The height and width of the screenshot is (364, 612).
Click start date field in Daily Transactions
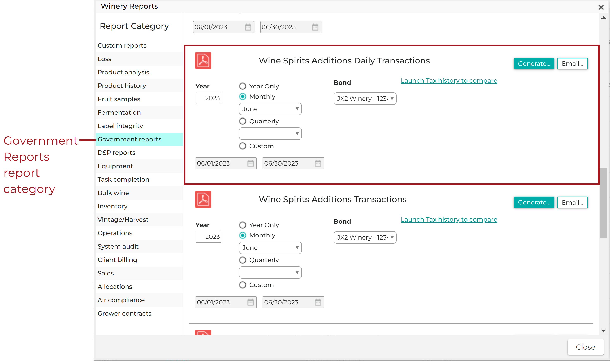pyautogui.click(x=226, y=163)
